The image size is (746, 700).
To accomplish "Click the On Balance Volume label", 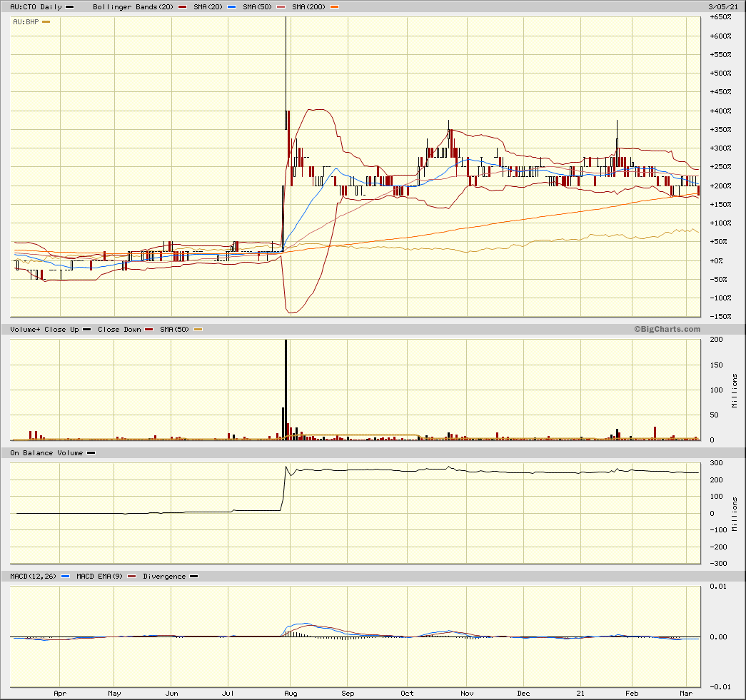I will [x=46, y=453].
